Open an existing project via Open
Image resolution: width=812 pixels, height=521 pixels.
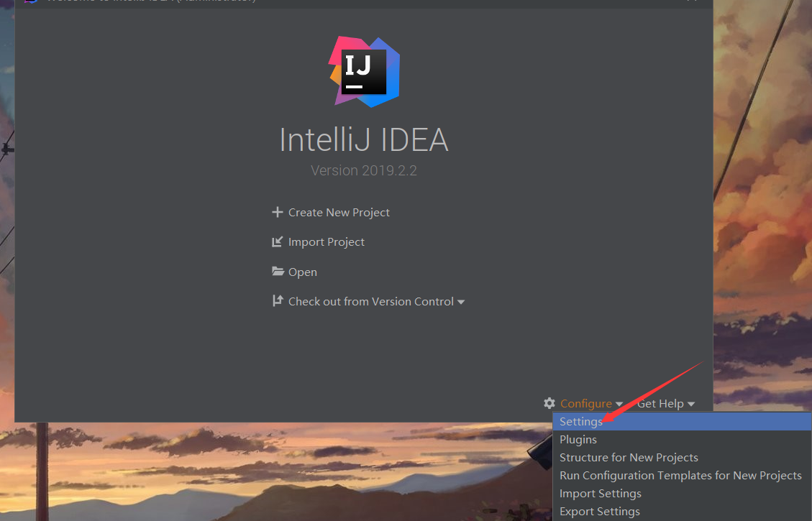(x=302, y=272)
